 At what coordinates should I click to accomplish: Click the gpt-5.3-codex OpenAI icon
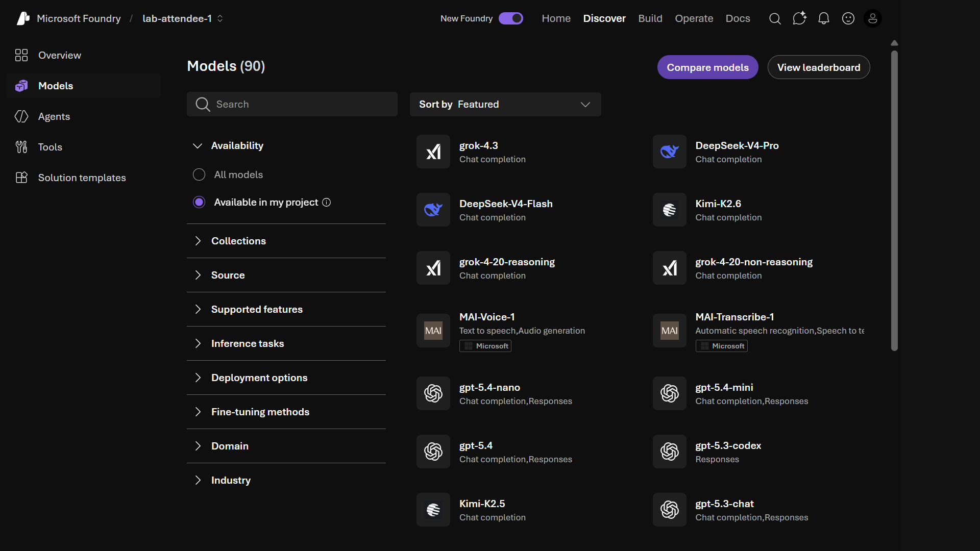point(670,452)
